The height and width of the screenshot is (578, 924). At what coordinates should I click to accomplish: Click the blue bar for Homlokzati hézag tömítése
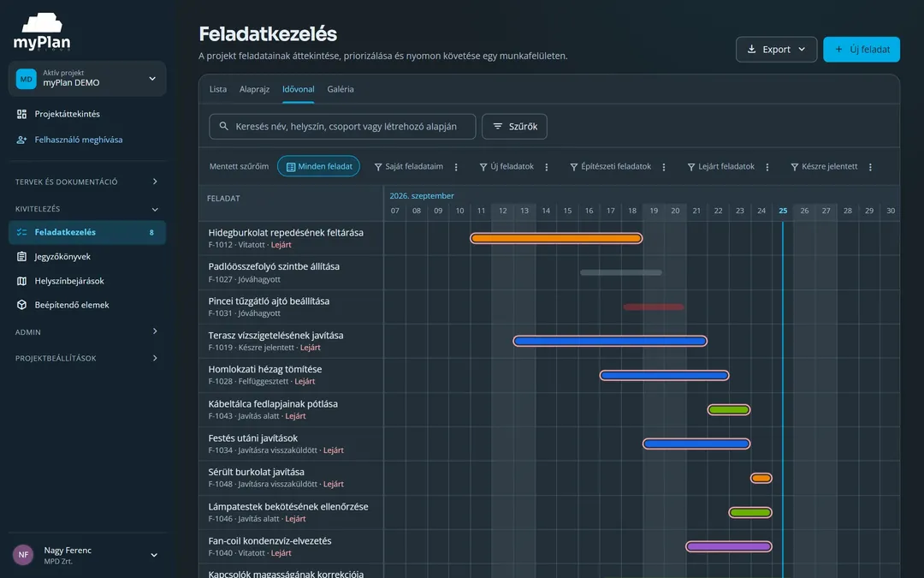[x=664, y=375]
